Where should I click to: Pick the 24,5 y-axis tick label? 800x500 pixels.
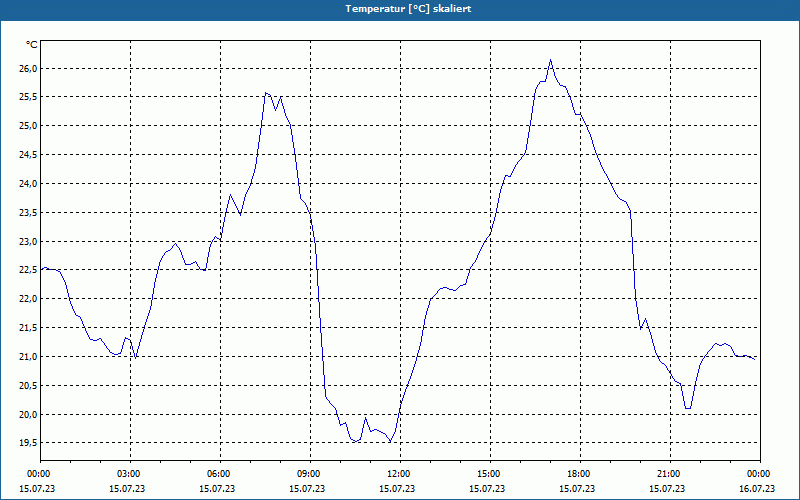(29, 155)
